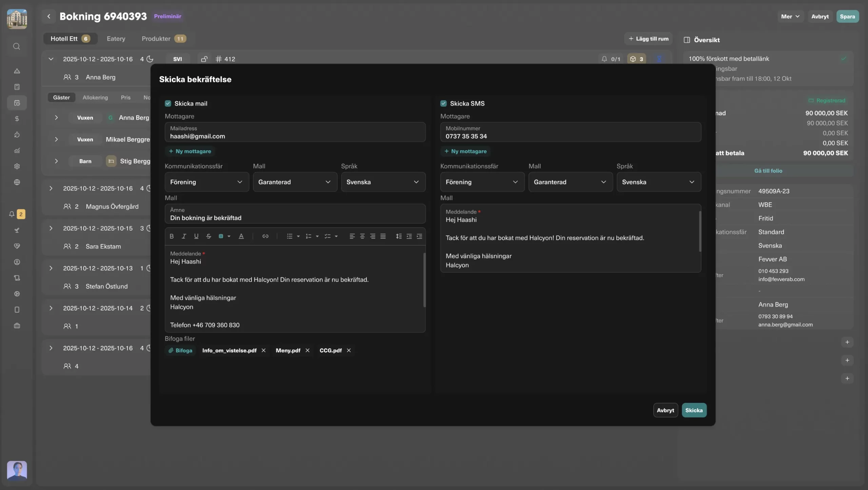The image size is (868, 490).
Task: Apply italic formatting in mail editor
Action: point(184,236)
